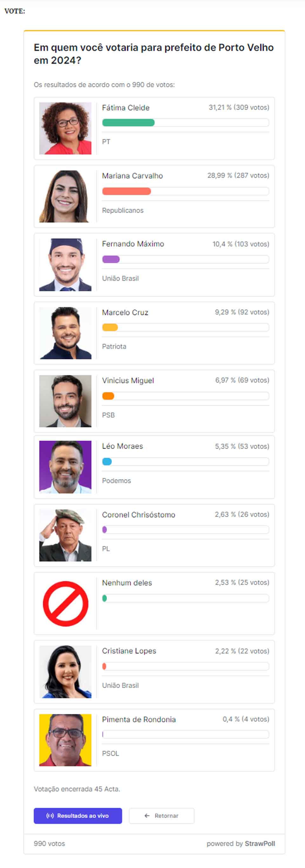Image resolution: width=305 pixels, height=868 pixels.
Task: Click the red prohibition icon for Nenhum deles
Action: (x=65, y=603)
